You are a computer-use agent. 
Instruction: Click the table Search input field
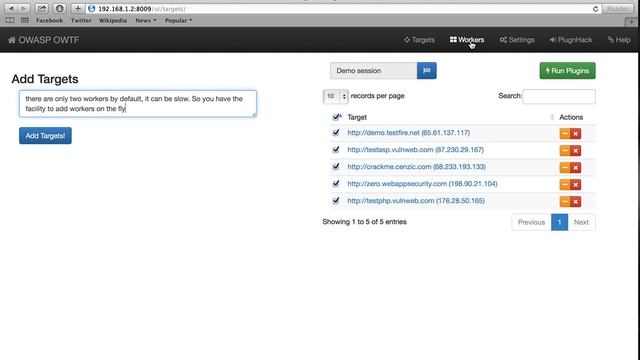559,96
